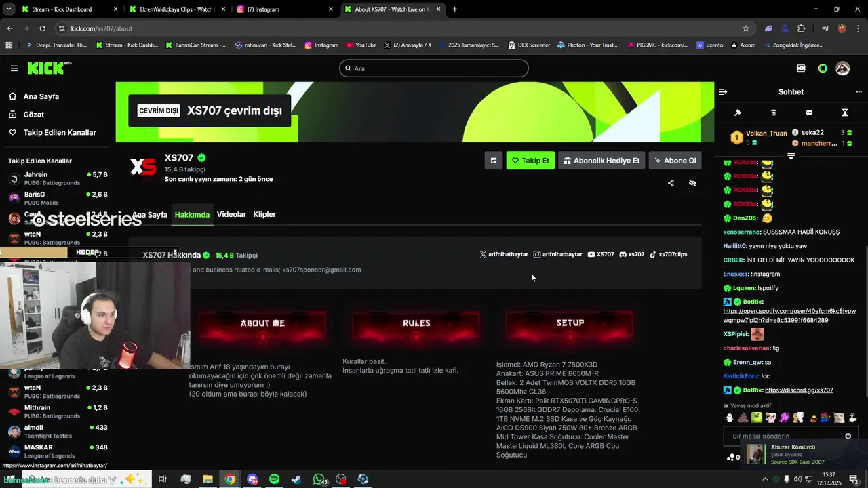Click the SETUP panel banner
This screenshot has height=488, width=868.
click(570, 325)
